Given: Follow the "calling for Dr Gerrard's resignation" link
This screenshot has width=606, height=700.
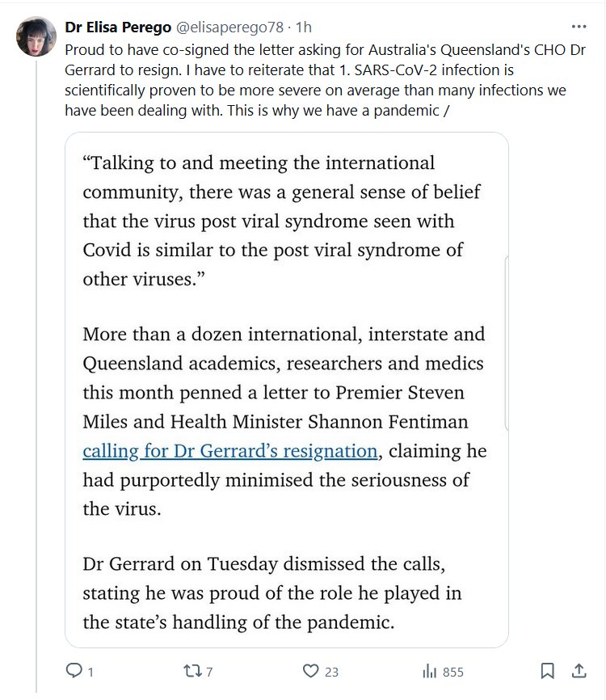Looking at the screenshot, I should 230,450.
